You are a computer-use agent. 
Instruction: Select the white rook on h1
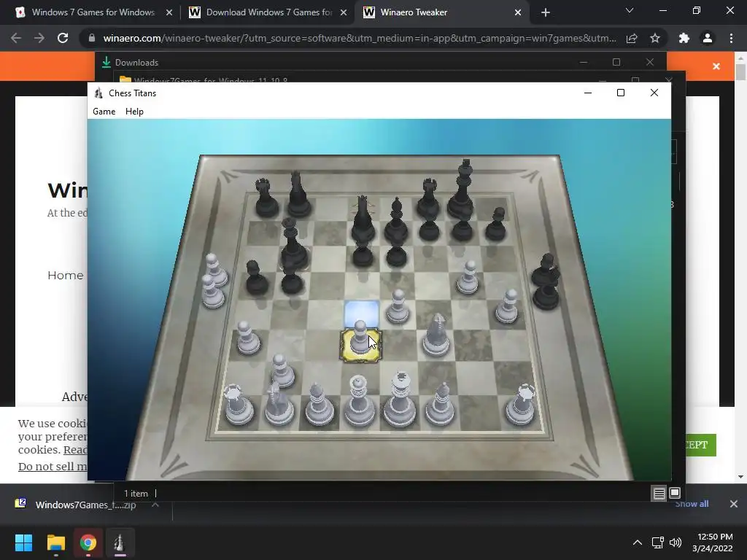[x=521, y=405]
